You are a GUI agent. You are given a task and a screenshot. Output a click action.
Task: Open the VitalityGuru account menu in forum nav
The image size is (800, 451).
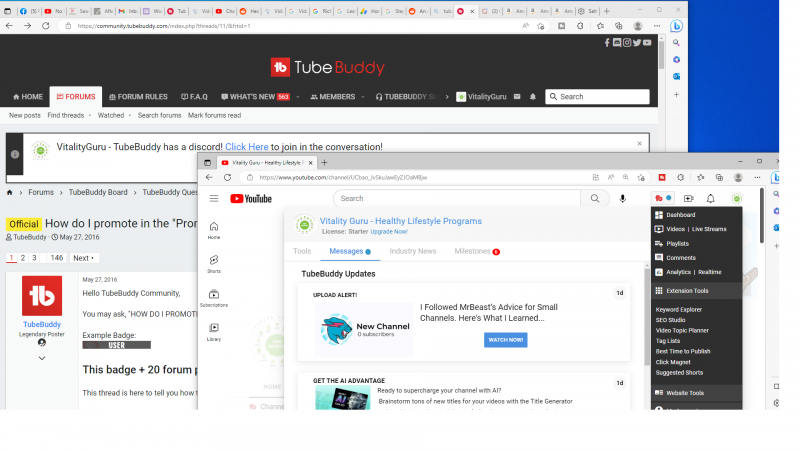point(486,97)
